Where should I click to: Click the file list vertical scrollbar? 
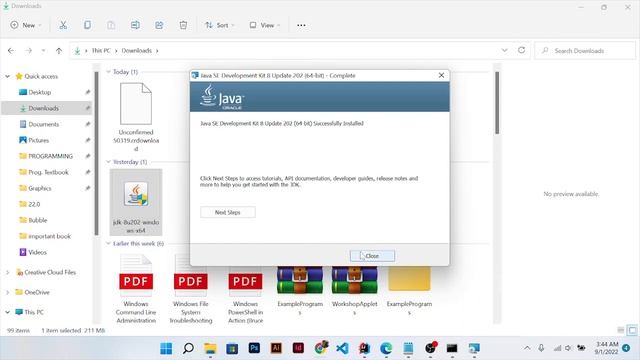tap(497, 102)
